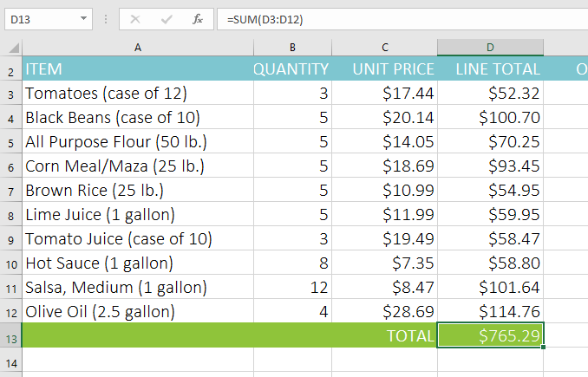Select the Olive Oil unit price $28.69

pyautogui.click(x=385, y=311)
